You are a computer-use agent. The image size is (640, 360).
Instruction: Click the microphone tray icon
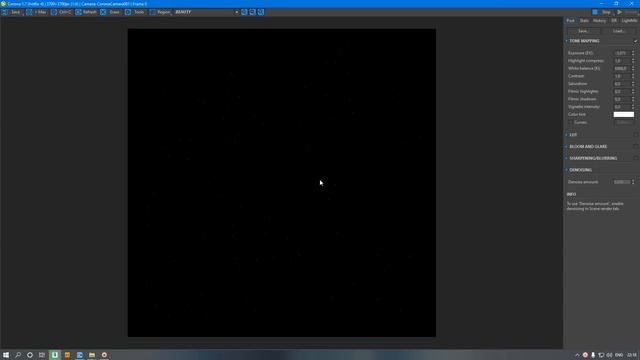pos(593,355)
